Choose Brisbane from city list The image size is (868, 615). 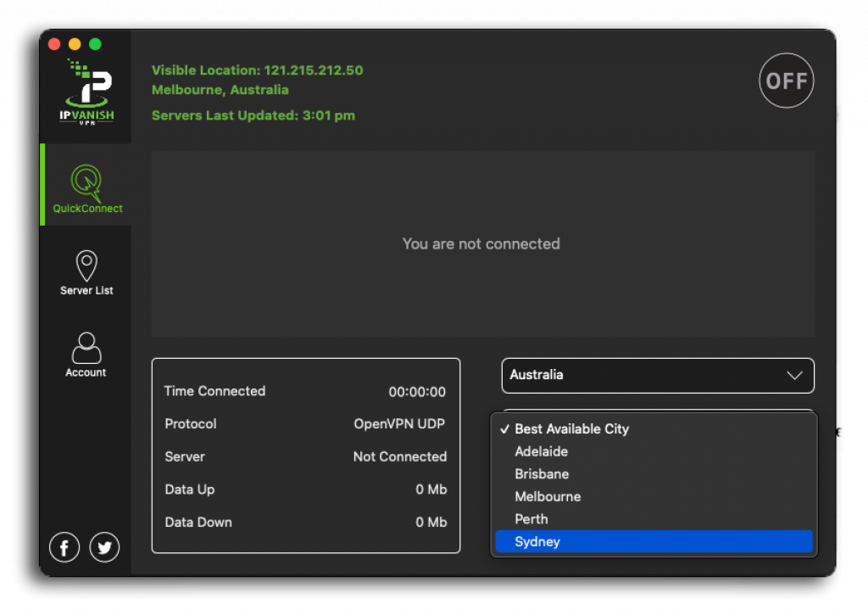point(654,474)
